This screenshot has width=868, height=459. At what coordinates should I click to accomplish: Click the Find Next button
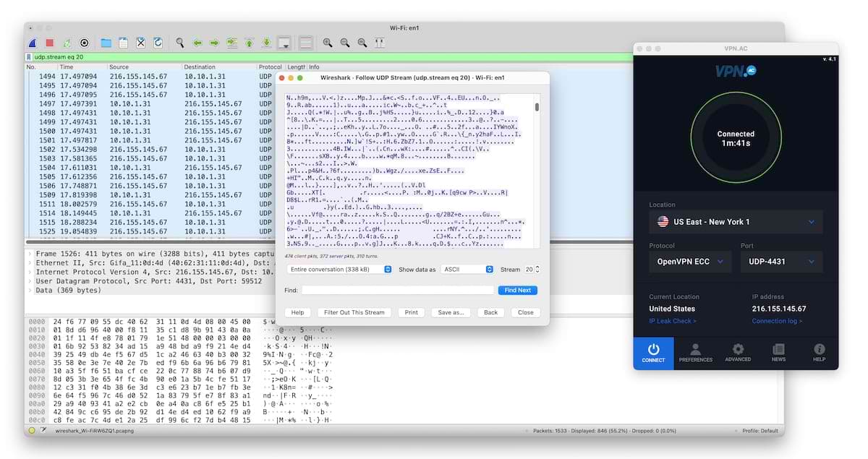(x=517, y=290)
